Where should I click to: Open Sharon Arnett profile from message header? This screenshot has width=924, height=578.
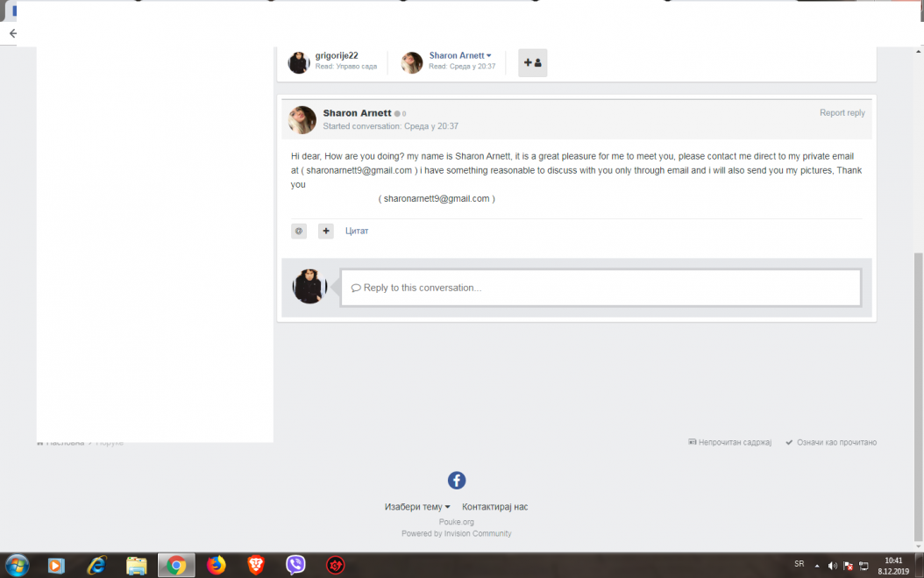(357, 112)
